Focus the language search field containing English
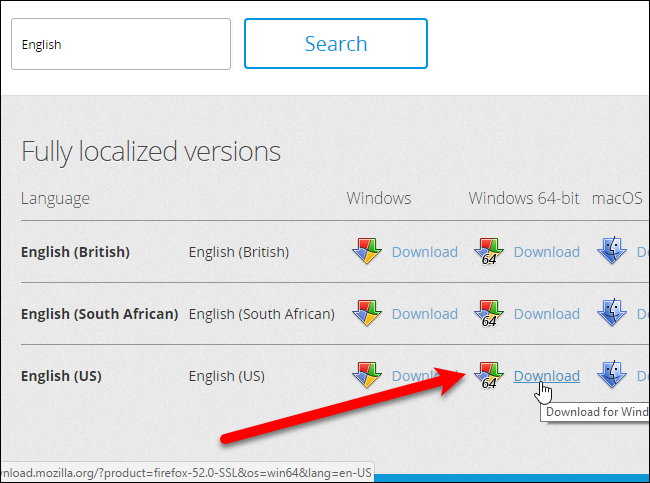The image size is (650, 483). (x=121, y=44)
